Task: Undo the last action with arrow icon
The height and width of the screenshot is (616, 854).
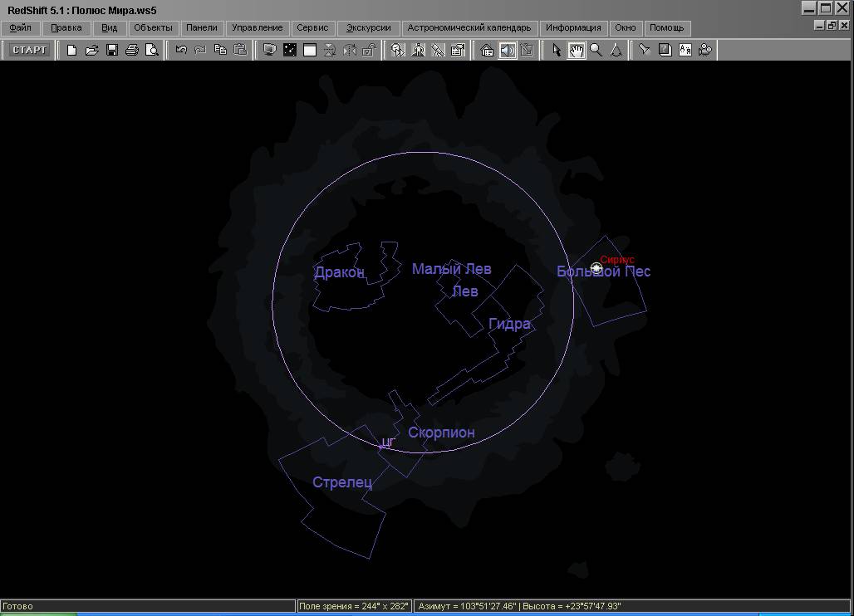Action: point(181,50)
